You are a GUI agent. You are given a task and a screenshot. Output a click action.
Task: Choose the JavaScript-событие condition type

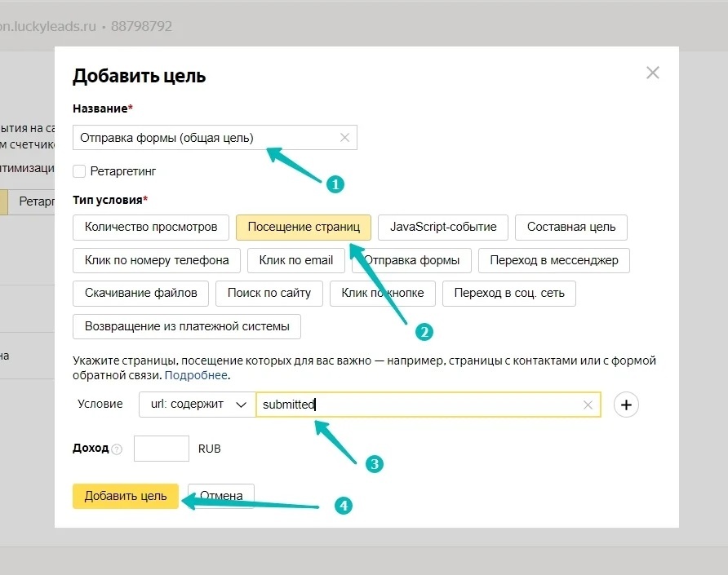(x=443, y=228)
